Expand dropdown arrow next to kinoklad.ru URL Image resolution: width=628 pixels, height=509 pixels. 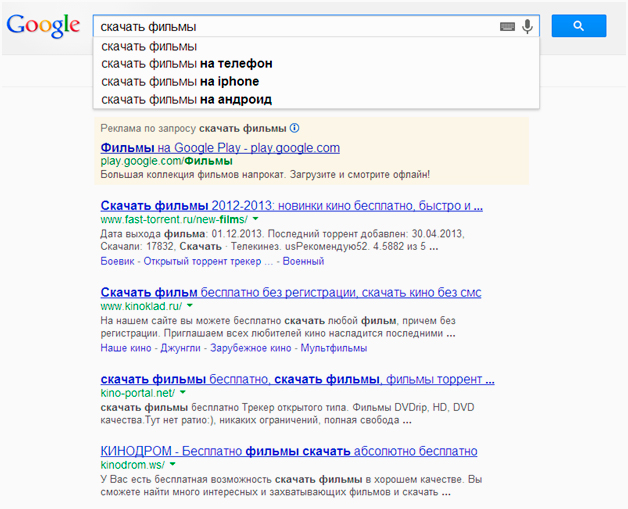[x=190, y=306]
